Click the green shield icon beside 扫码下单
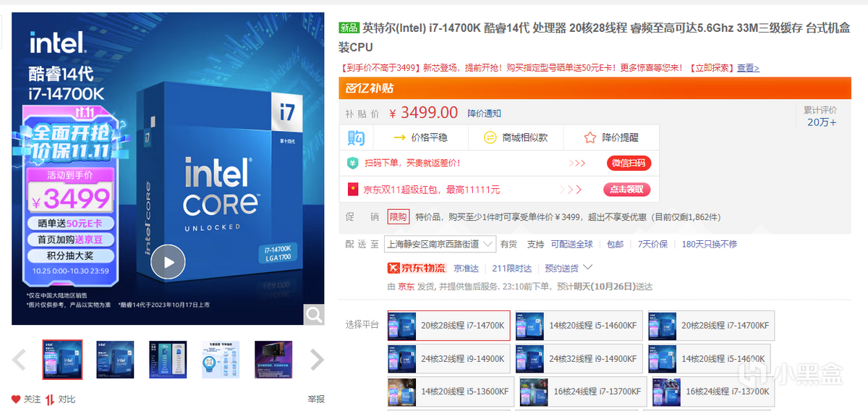This screenshot has height=411, width=868. [353, 164]
